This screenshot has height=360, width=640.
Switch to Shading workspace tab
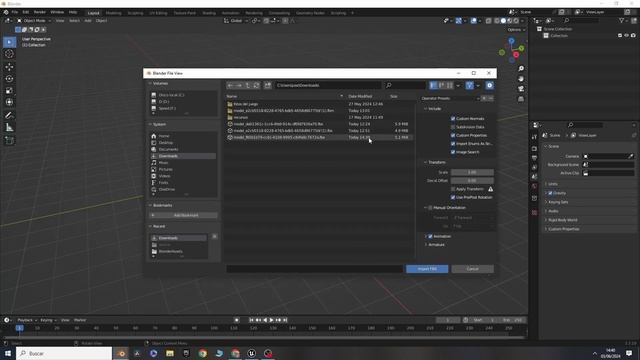pyautogui.click(x=209, y=13)
